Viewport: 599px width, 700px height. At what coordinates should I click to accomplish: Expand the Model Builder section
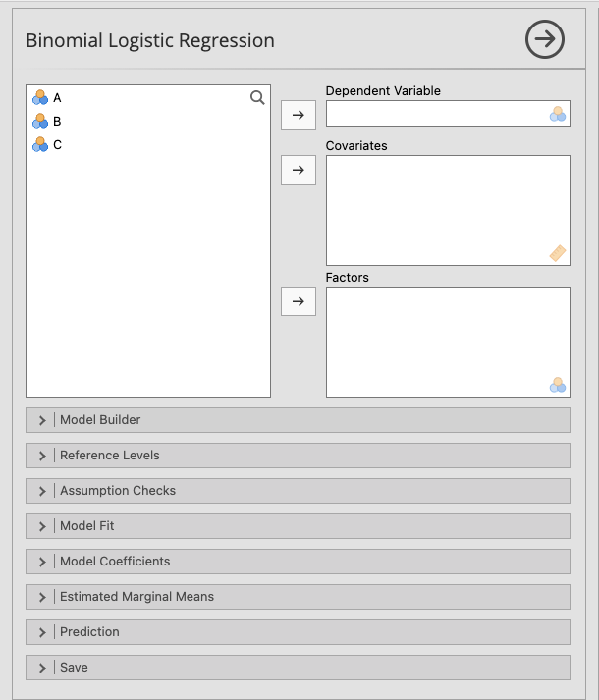(298, 420)
